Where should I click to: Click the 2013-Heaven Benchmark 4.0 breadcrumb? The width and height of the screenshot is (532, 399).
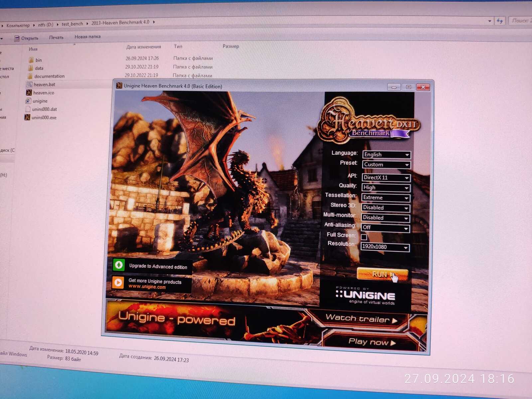(120, 23)
